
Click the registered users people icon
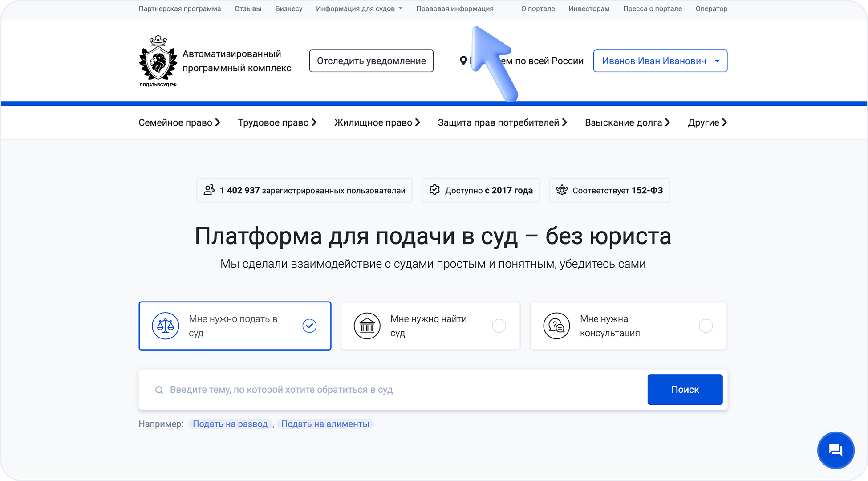pyautogui.click(x=209, y=190)
